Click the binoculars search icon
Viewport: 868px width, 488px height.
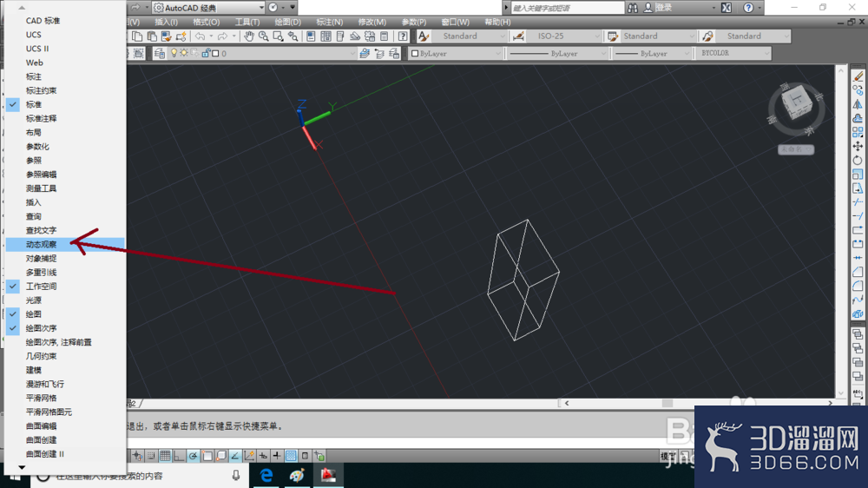(x=633, y=8)
